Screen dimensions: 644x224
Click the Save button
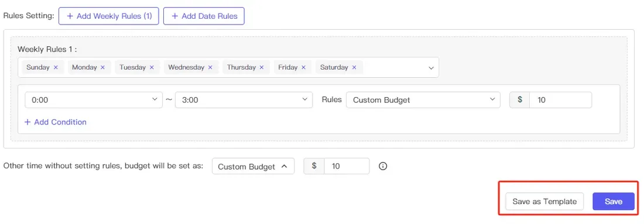614,201
